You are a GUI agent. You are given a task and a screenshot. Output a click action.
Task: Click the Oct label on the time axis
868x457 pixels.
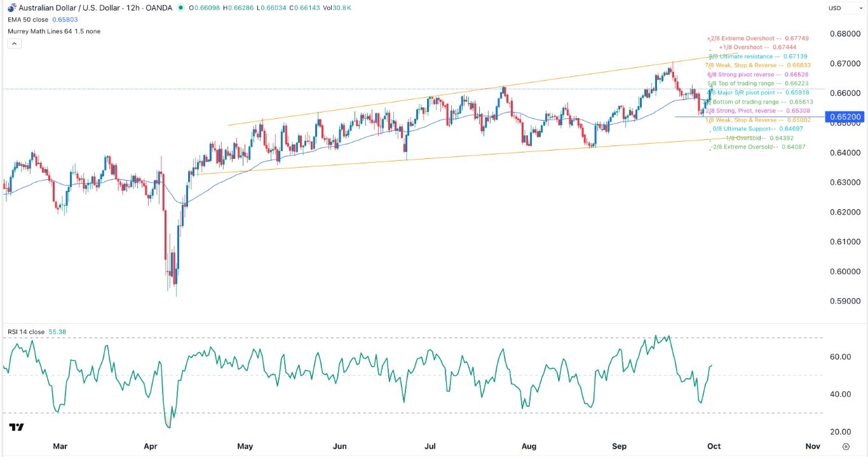tap(714, 446)
